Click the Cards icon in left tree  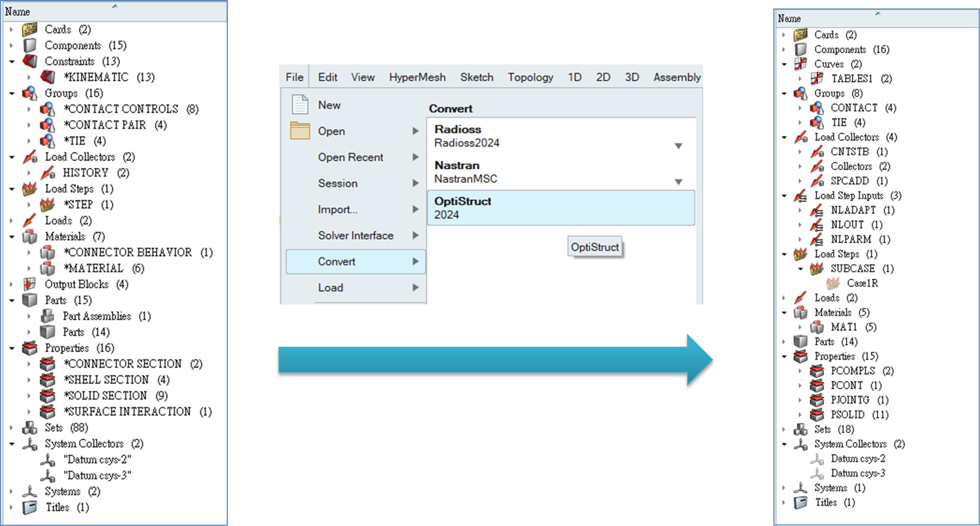pos(30,29)
